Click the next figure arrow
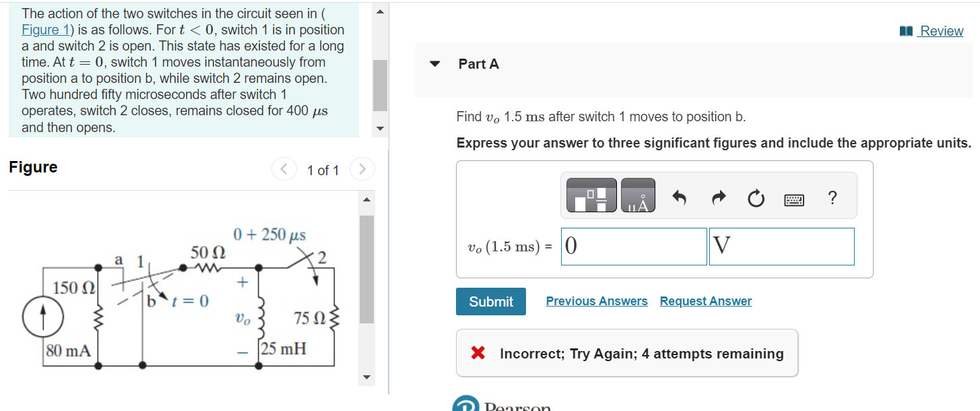 click(x=362, y=169)
